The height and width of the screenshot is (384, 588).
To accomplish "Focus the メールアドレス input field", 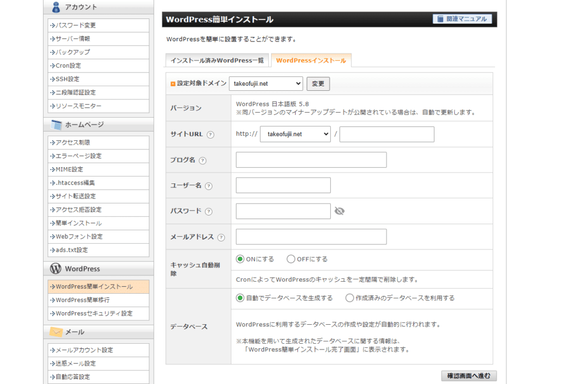I will pos(311,237).
